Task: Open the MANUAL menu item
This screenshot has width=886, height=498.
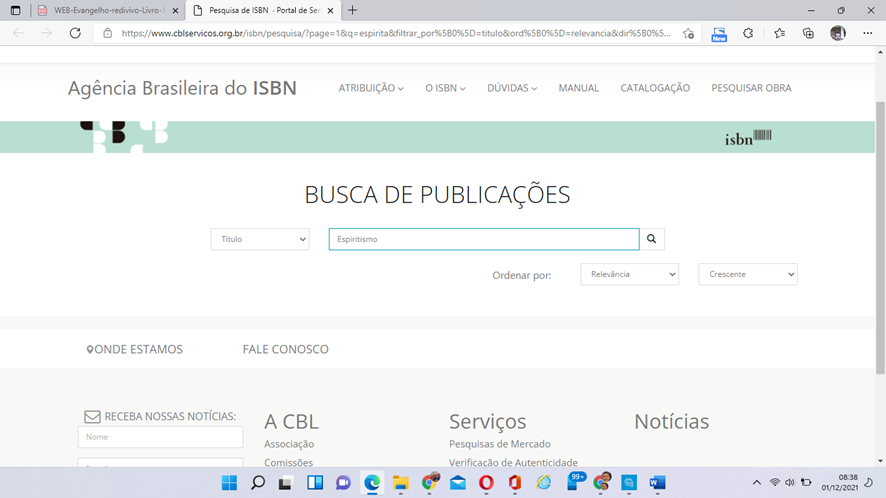Action: click(579, 88)
